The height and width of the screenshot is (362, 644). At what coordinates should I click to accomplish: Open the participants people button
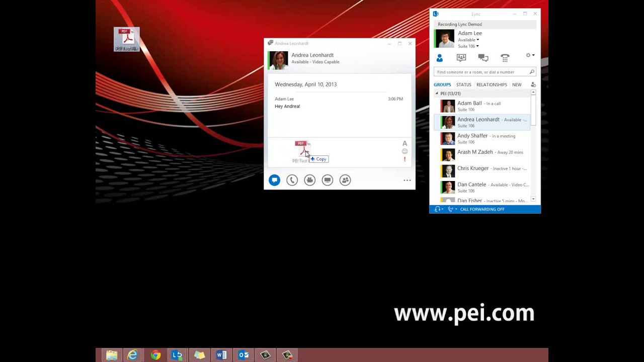345,180
